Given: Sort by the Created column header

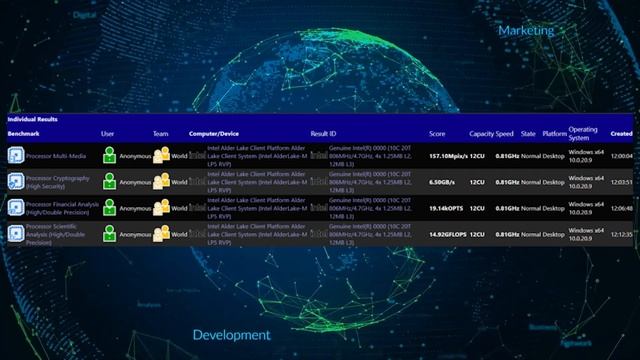Looking at the screenshot, I should click(x=622, y=134).
